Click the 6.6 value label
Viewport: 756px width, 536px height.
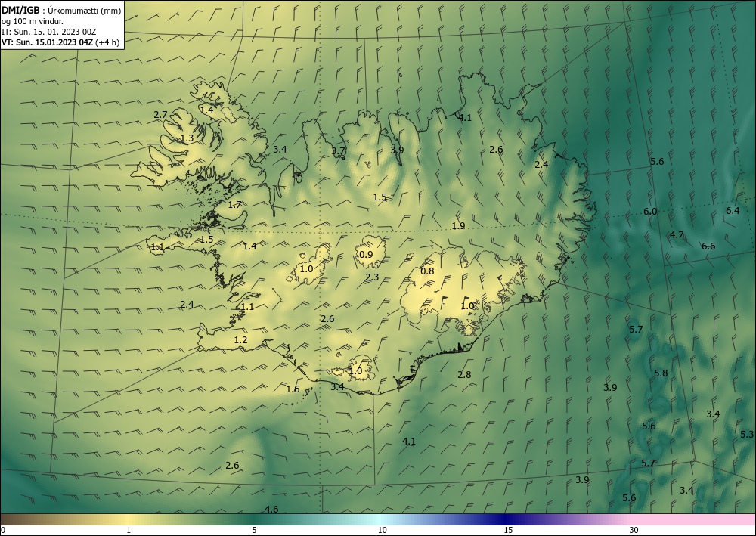tap(708, 246)
